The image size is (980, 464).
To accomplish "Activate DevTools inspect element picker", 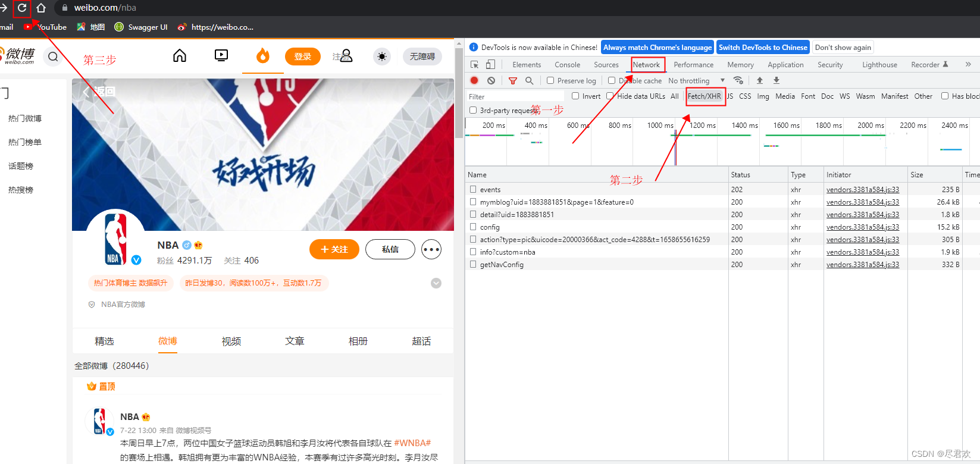I will pyautogui.click(x=474, y=64).
